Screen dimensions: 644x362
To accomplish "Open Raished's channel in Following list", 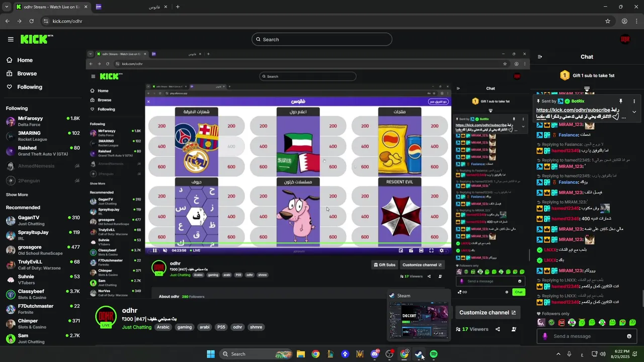I will pos(43,151).
